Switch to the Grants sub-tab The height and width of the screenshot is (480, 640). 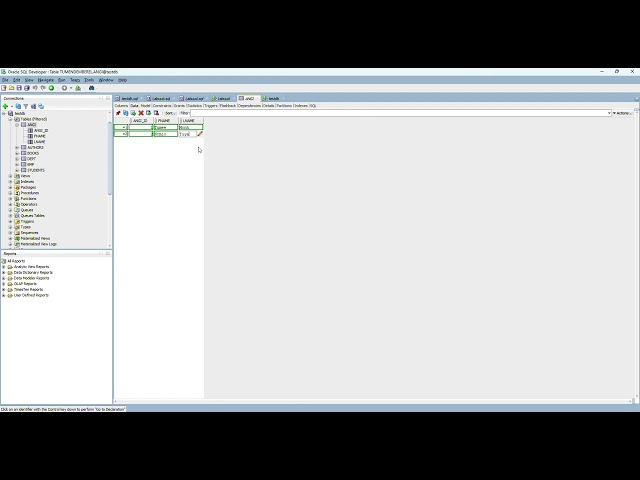[x=179, y=106]
